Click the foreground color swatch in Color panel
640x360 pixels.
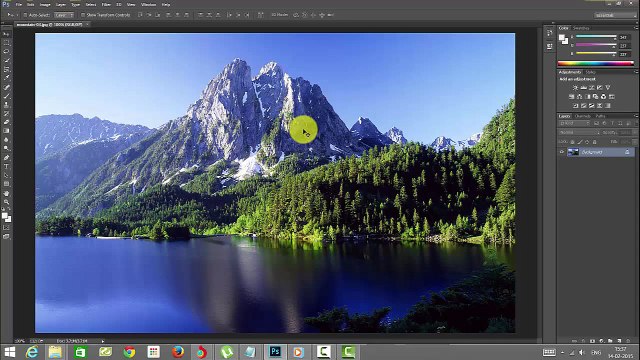click(562, 38)
